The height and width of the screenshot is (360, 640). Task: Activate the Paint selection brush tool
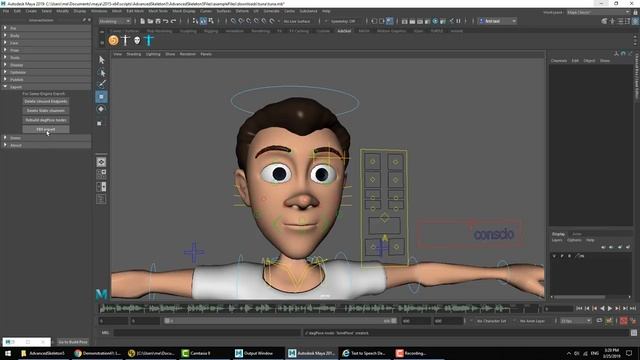point(102,84)
